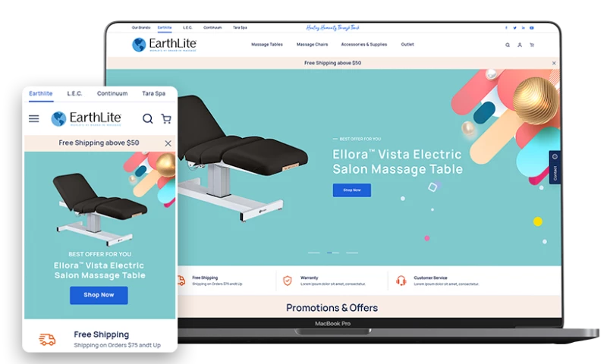This screenshot has height=364, width=607.
Task: Switch to the Continuum tab on mobile
Action: (112, 93)
